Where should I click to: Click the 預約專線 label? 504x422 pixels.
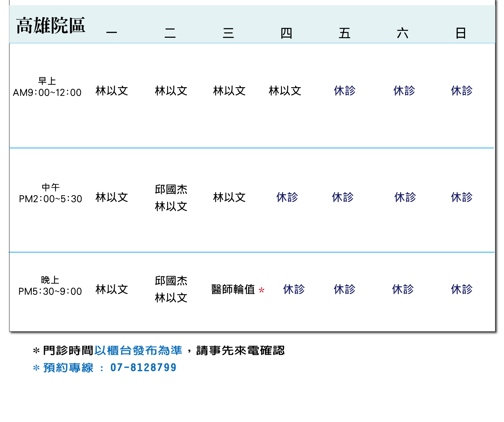click(68, 368)
